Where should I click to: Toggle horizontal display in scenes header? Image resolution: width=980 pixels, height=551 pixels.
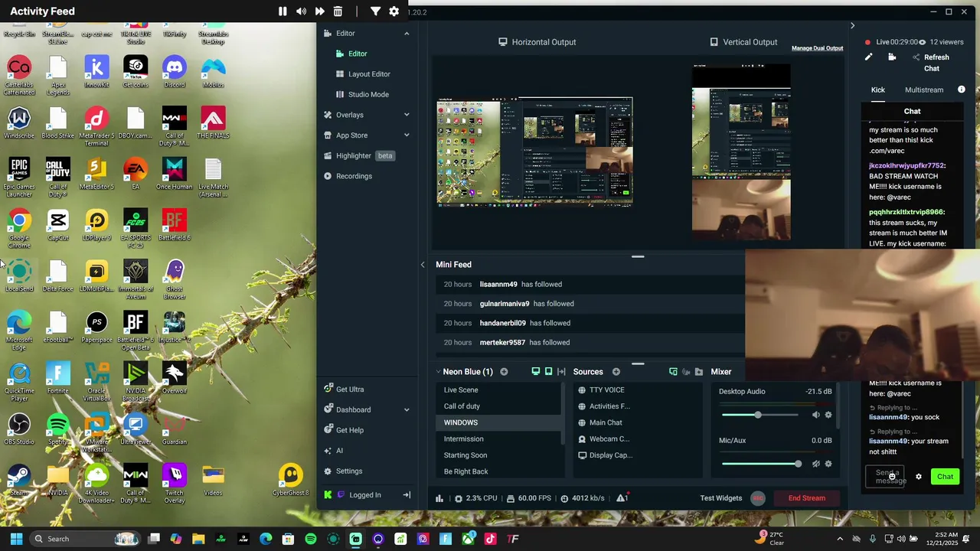[535, 372]
